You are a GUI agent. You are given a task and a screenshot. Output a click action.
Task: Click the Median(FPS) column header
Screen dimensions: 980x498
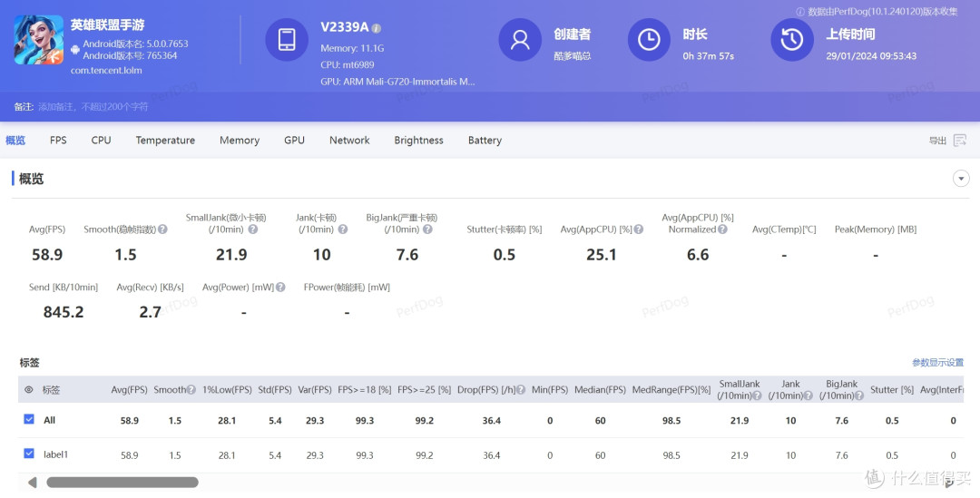click(600, 390)
